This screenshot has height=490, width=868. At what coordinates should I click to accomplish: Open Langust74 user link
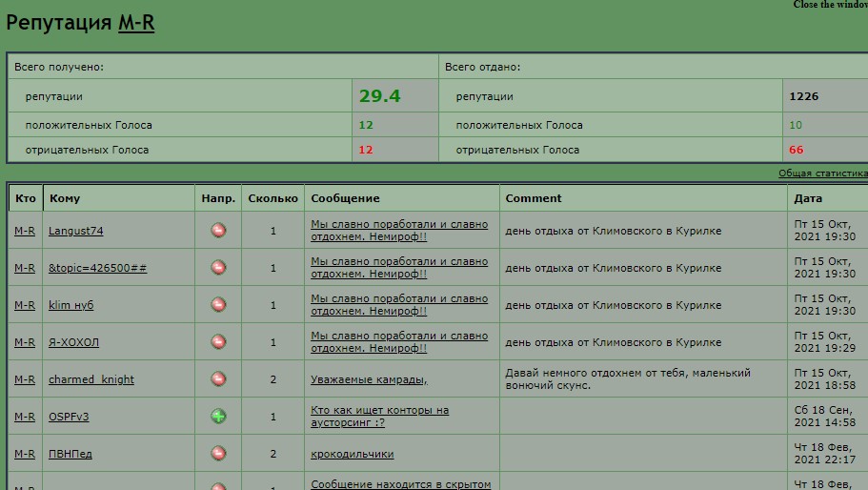76,231
